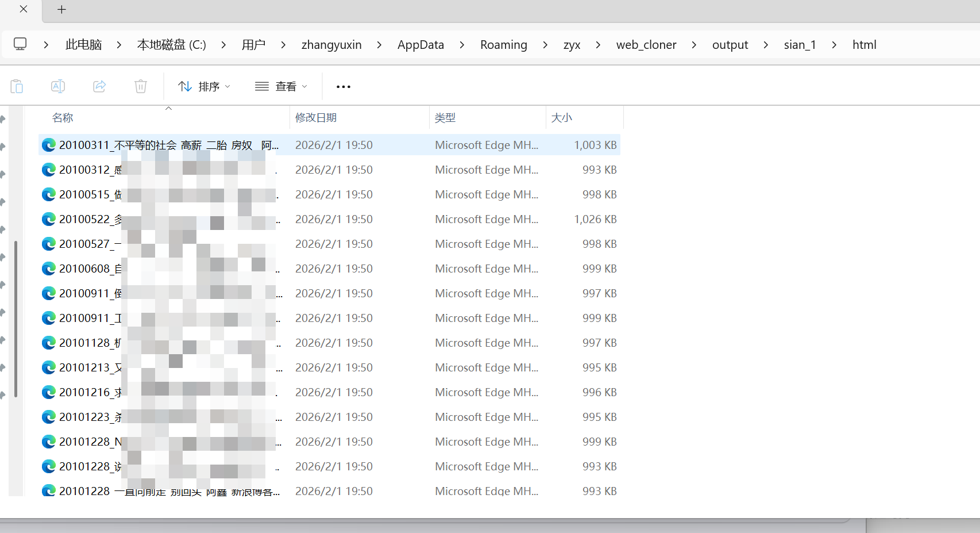Click the delete trash can icon
Viewport: 980px width, 533px height.
141,86
